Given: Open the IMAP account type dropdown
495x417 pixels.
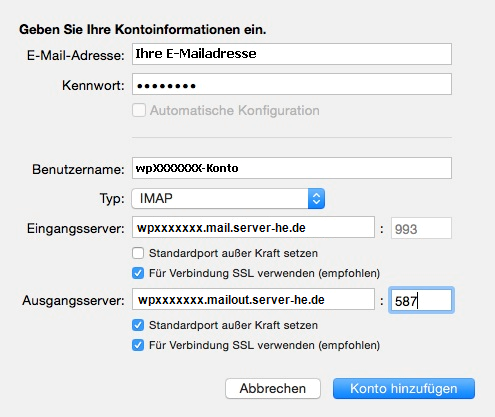Looking at the screenshot, I should pos(228,199).
